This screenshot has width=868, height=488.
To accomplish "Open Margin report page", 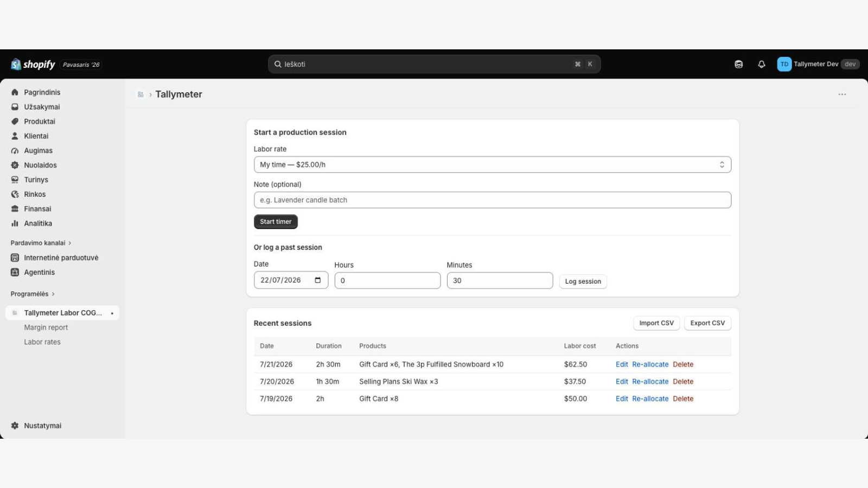I will [46, 328].
